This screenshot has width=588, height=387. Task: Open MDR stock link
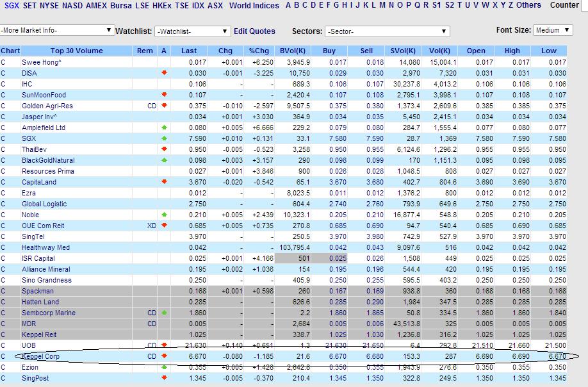point(29,324)
